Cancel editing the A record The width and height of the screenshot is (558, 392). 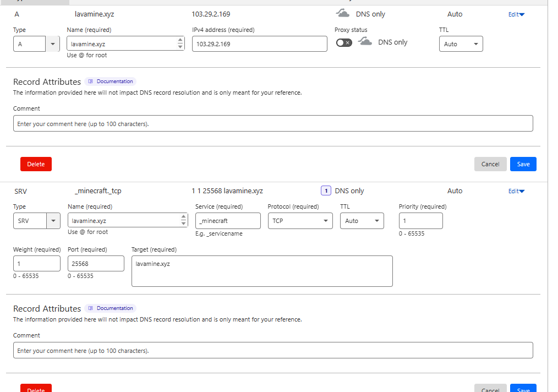pyautogui.click(x=490, y=164)
